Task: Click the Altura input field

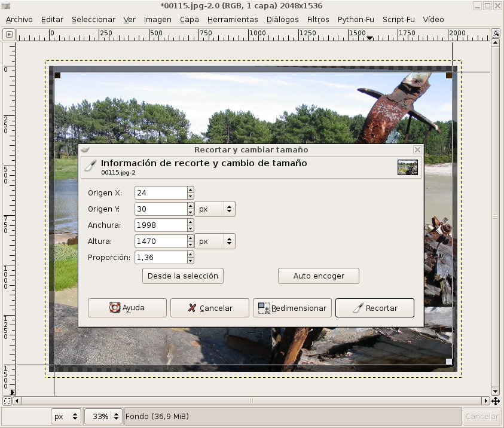Action: click(x=161, y=241)
